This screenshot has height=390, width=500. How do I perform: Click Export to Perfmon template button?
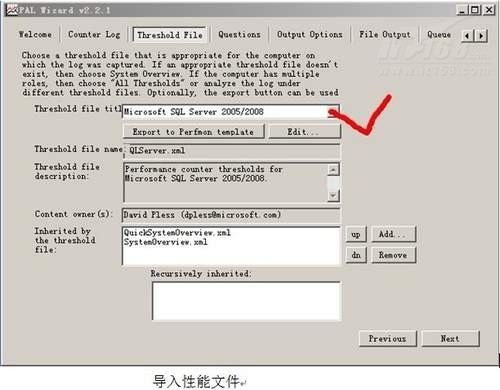193,132
